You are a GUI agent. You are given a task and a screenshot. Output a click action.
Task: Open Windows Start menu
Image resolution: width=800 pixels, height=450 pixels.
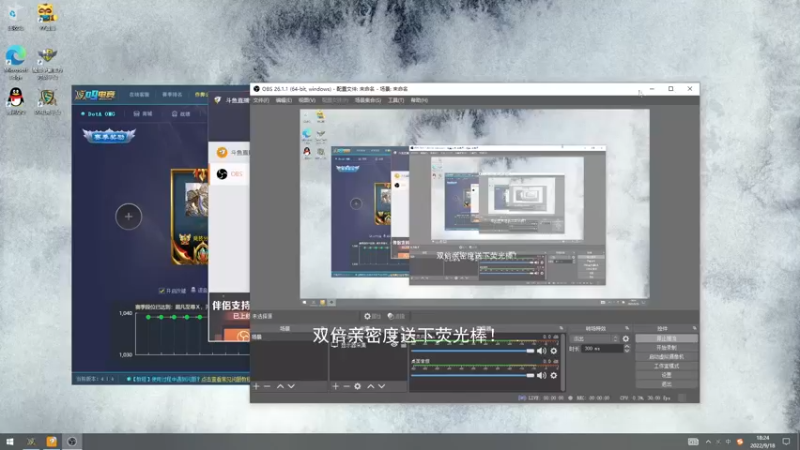click(x=10, y=441)
